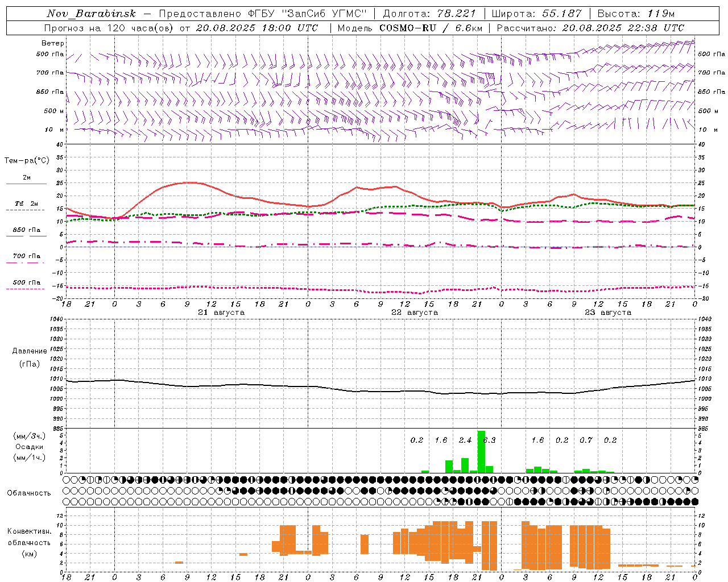Screen dimensions: 728x582
Task: Click the Модель COSMO-RU / 6.6км text
Action: click(x=410, y=28)
